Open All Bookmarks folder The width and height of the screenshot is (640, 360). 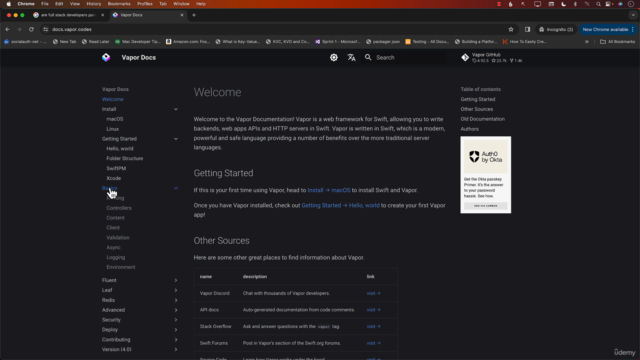pos(618,42)
